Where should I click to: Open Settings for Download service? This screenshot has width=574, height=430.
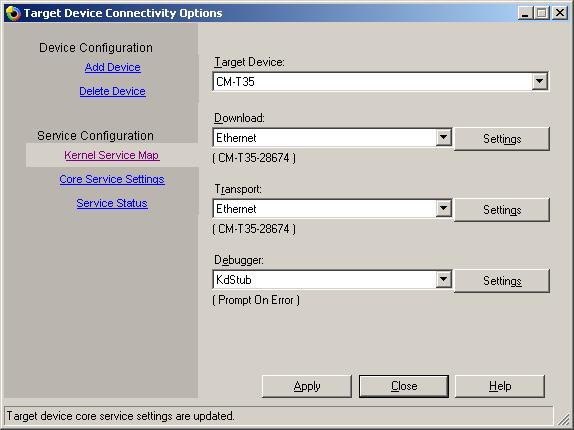(502, 139)
